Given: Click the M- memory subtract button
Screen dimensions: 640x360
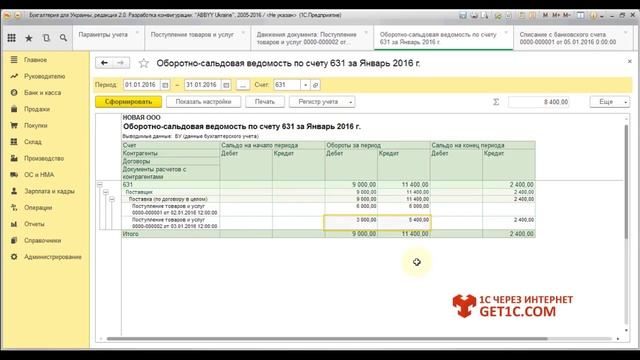Looking at the screenshot, I should (567, 15).
